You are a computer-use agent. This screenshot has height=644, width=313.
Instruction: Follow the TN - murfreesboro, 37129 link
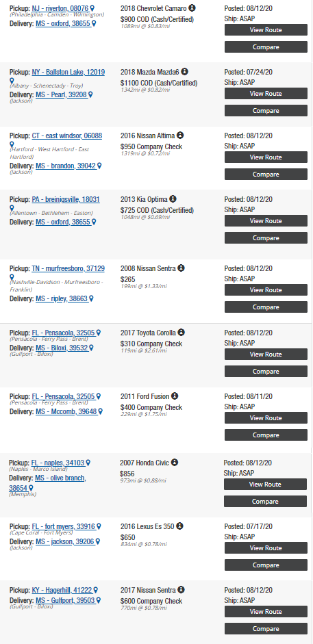68,268
